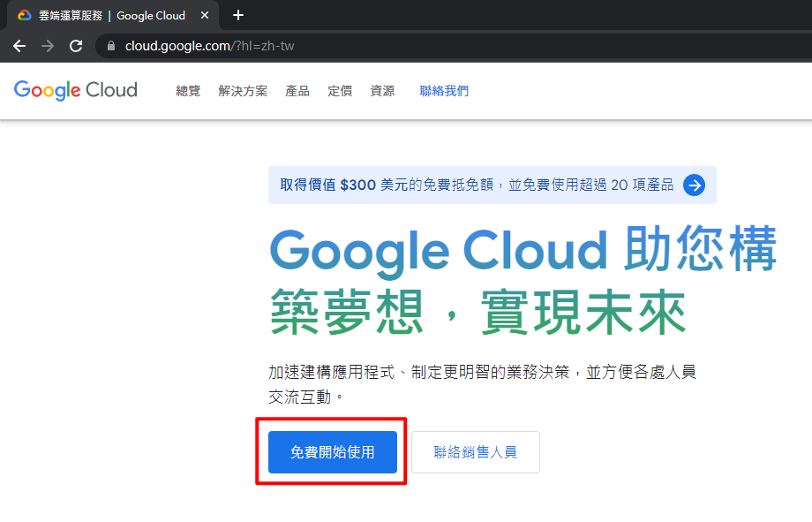Viewport: 812px width, 522px height.
Task: Click the 聯絡我們 link
Action: click(x=444, y=91)
